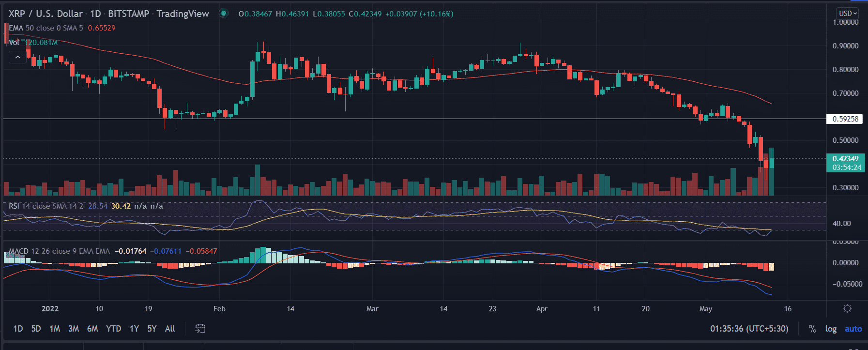Open the chart settings gear icon
This screenshot has height=350, width=868.
[847, 308]
